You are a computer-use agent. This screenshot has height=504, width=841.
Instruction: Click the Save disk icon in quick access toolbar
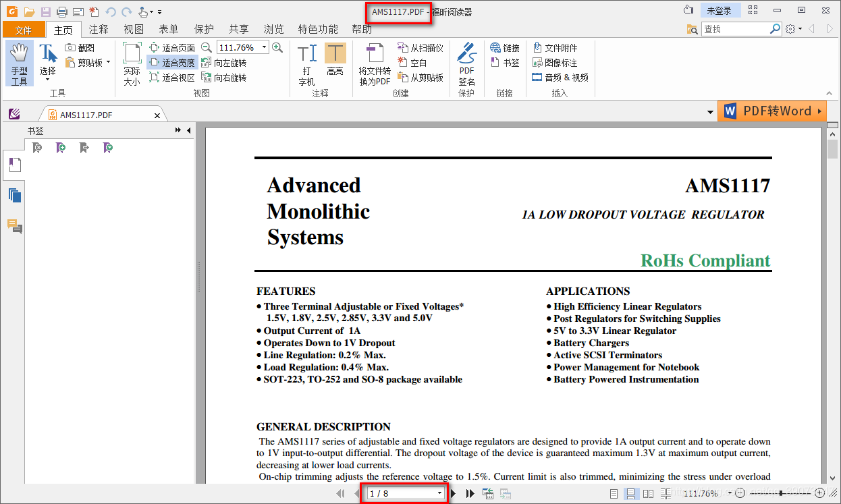(45, 11)
